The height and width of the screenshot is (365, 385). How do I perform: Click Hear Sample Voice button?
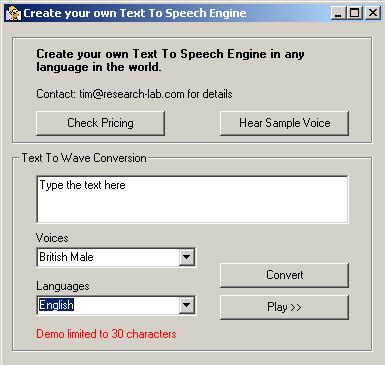tap(284, 123)
